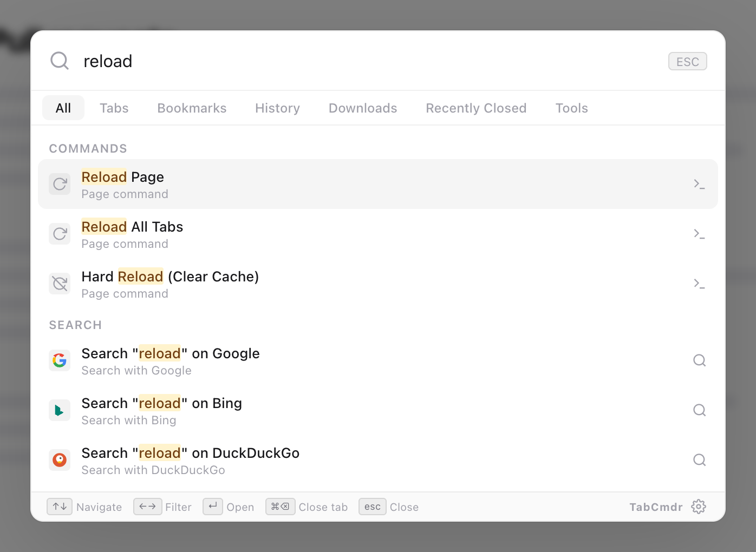Click the SEARCH section header
Viewport: 756px width, 552px height.
[x=75, y=325]
